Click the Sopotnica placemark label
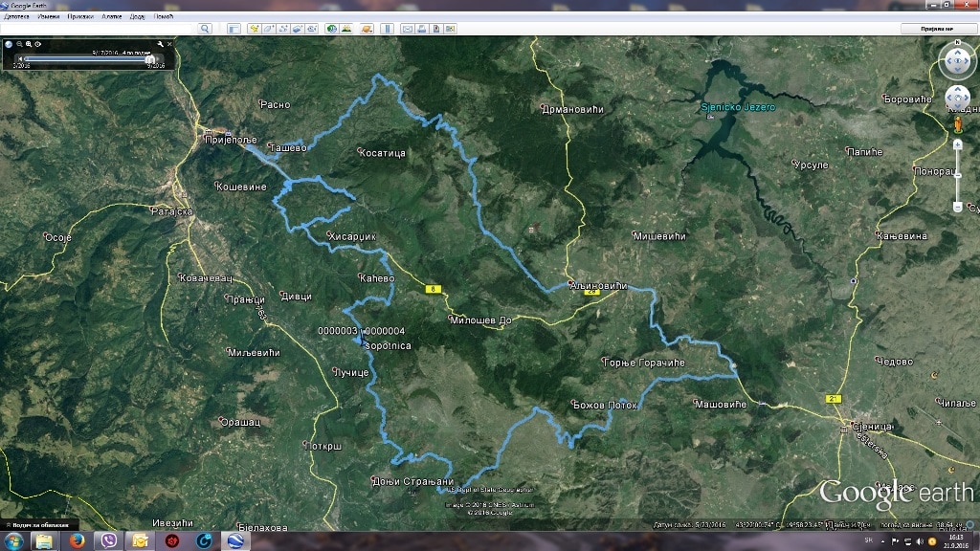 [x=389, y=345]
